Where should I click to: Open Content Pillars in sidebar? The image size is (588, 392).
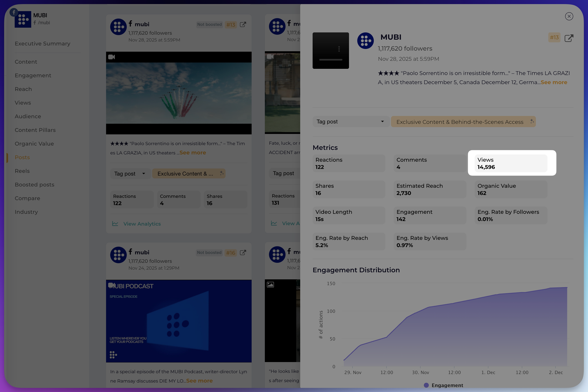(35, 130)
